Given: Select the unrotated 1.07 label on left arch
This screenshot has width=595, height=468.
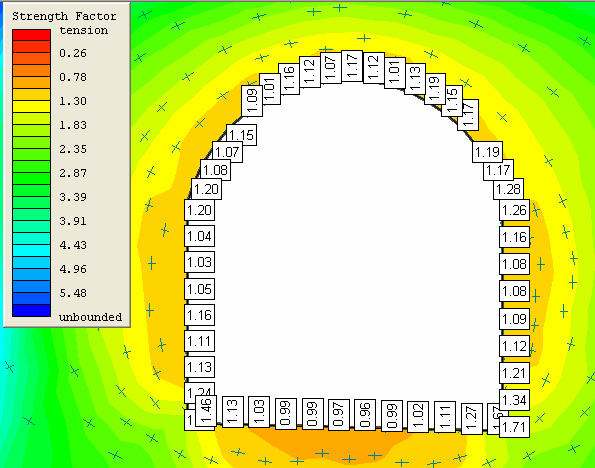Looking at the screenshot, I should pos(227,152).
